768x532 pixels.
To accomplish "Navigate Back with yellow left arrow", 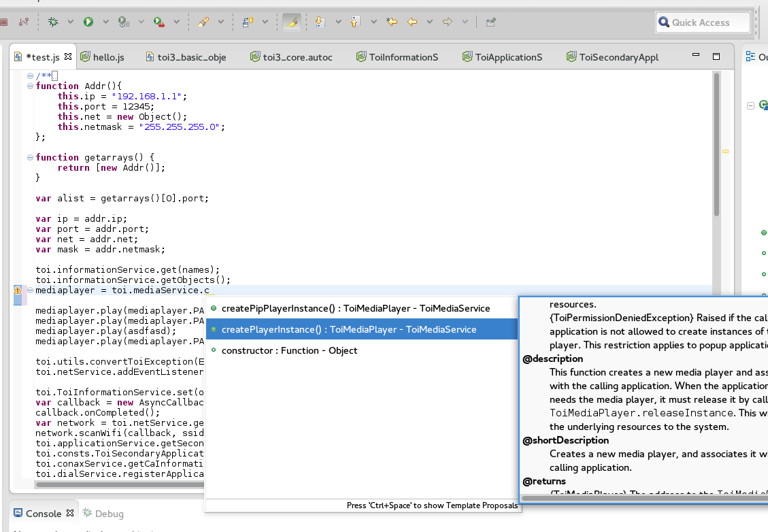I will coord(412,22).
